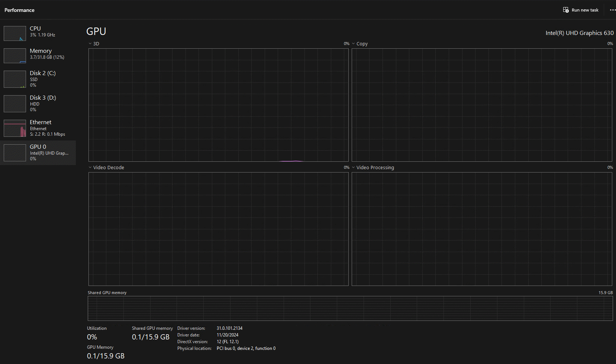This screenshot has width=616, height=364.
Task: Click inside the 3D engine graph
Action: pos(218,105)
